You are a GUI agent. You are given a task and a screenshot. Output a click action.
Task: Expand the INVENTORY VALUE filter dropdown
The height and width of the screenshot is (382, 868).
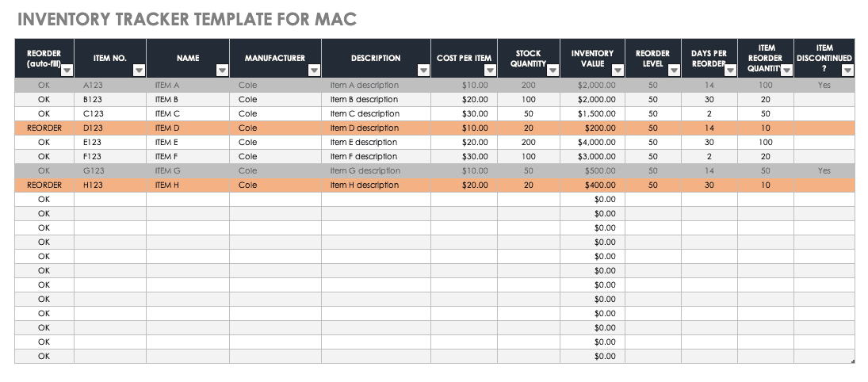pos(618,71)
